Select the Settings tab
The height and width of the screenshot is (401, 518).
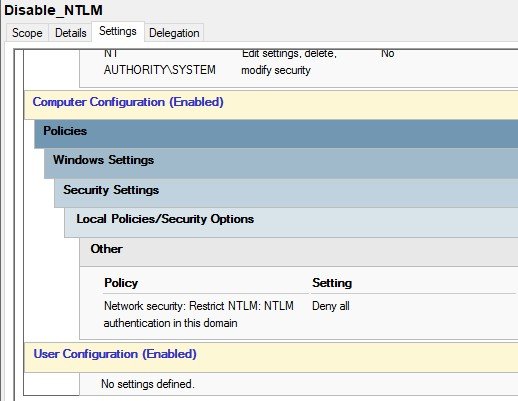coord(118,31)
